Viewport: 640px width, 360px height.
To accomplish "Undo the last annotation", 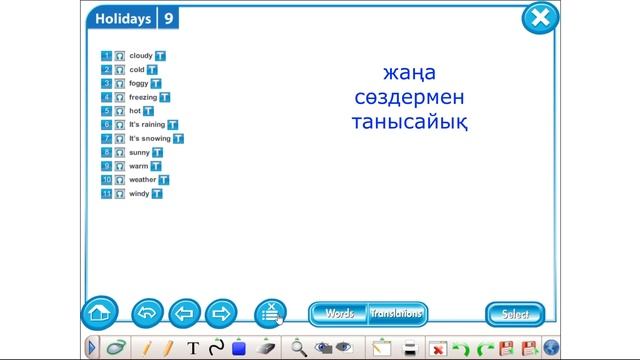I will (461, 349).
